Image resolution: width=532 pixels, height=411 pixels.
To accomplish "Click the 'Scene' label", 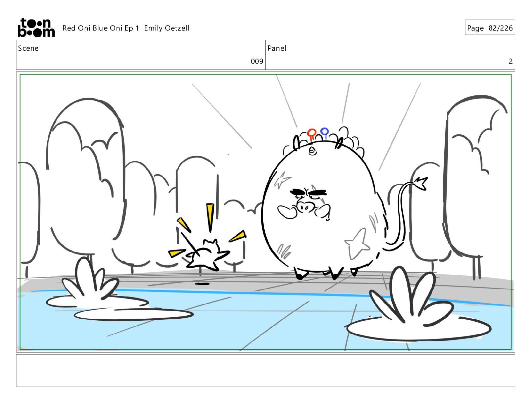I will (x=28, y=48).
